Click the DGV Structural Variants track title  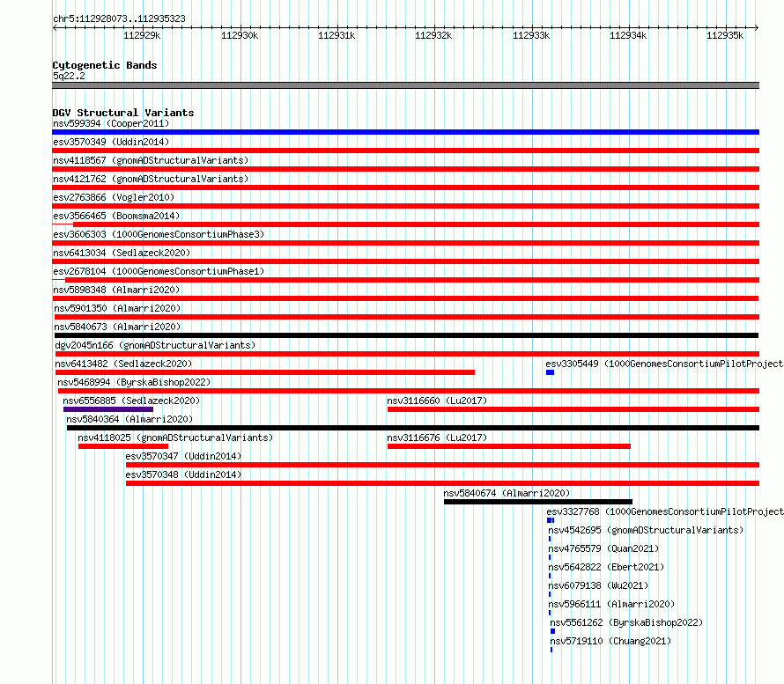pyautogui.click(x=123, y=113)
